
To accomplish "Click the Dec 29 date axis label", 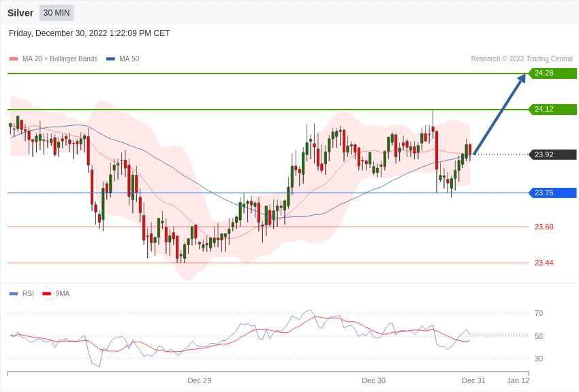I will point(200,380).
